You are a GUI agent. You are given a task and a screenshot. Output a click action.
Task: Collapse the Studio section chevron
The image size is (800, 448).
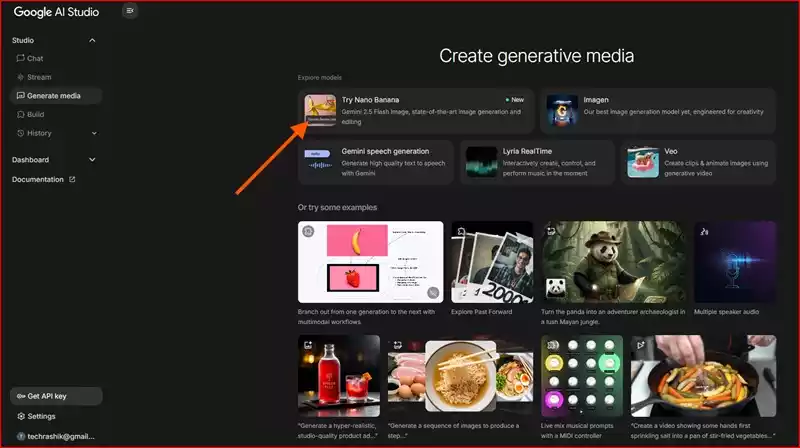click(x=93, y=40)
